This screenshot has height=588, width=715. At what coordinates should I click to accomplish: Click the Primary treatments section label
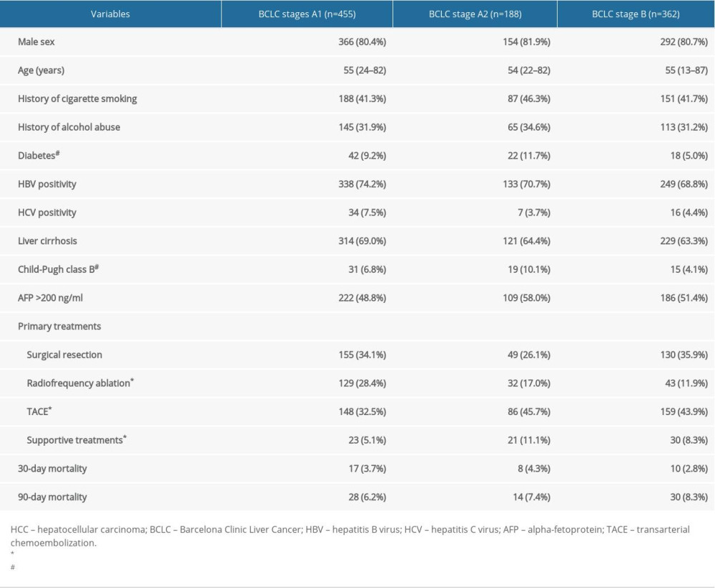click(x=59, y=327)
